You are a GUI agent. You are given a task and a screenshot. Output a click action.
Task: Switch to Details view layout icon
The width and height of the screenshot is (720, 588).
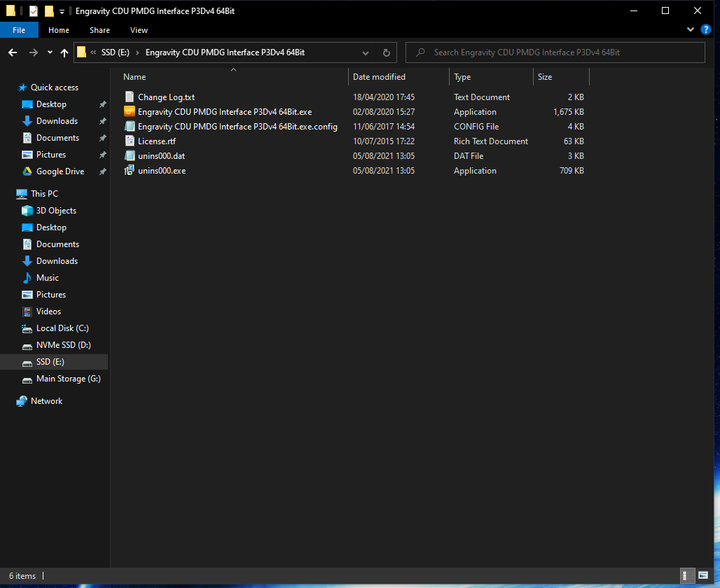pos(686,575)
